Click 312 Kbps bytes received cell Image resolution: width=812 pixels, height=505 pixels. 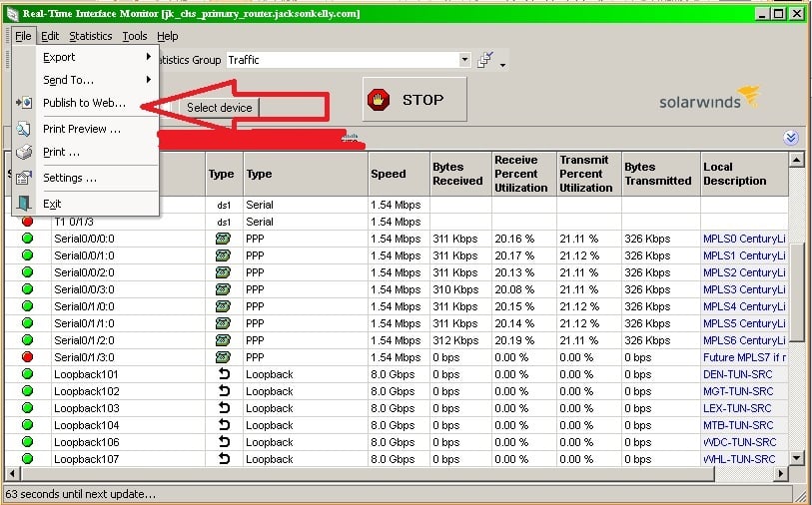(x=460, y=340)
